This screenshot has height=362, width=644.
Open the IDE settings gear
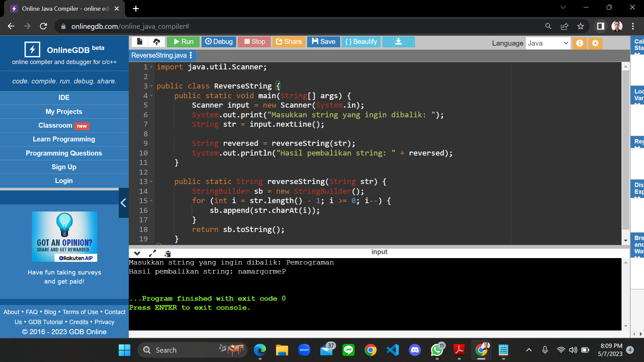(x=595, y=43)
